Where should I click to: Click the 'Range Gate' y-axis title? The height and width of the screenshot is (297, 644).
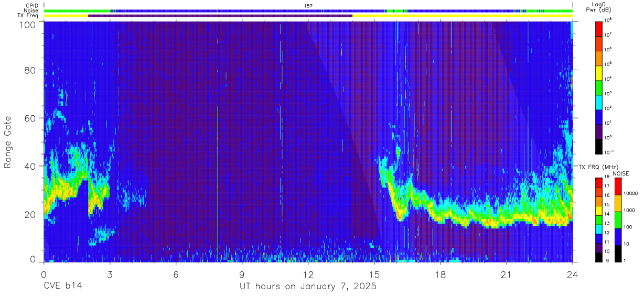(x=8, y=142)
